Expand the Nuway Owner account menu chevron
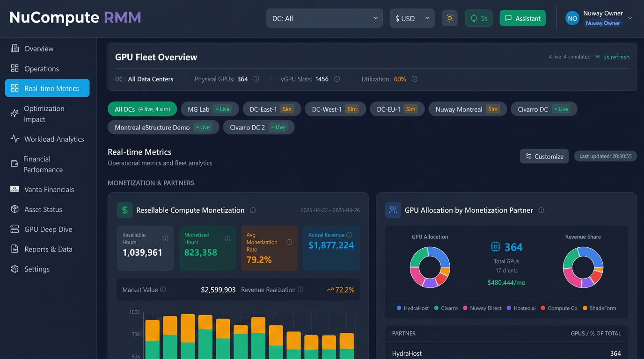This screenshot has height=359, width=644. click(x=630, y=18)
